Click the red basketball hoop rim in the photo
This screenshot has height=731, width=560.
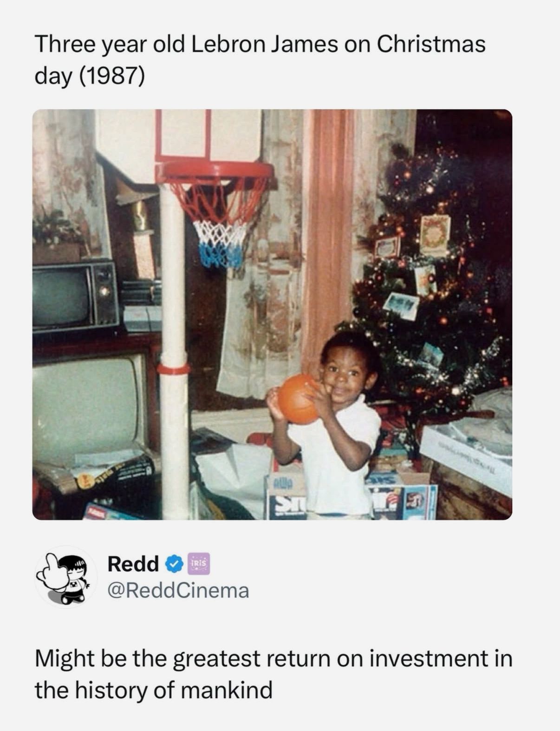tap(215, 172)
